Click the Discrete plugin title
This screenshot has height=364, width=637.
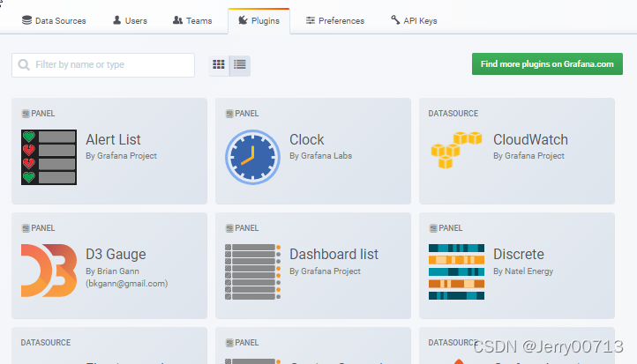click(519, 254)
